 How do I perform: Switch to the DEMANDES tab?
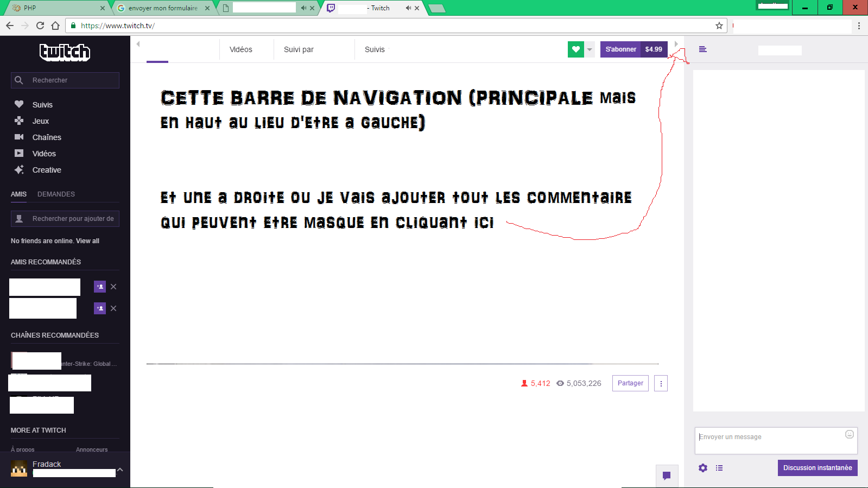click(56, 194)
